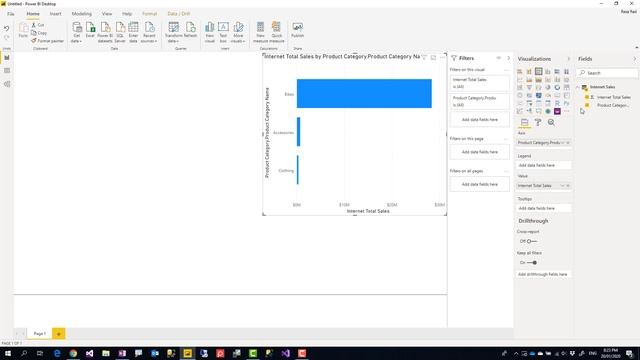This screenshot has width=640, height=360.
Task: Toggle Filters pane visibility eye icon
Action: [x=498, y=58]
